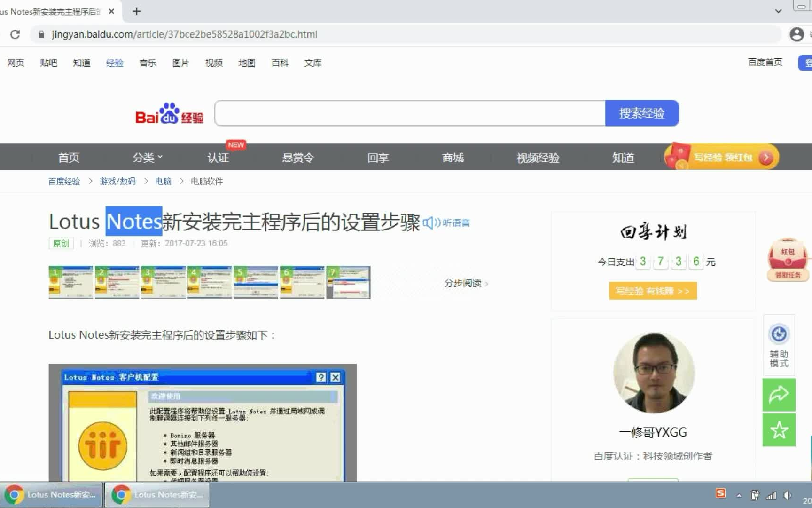812x508 pixels.
Task: Open step 5 thumbnail
Action: click(256, 282)
